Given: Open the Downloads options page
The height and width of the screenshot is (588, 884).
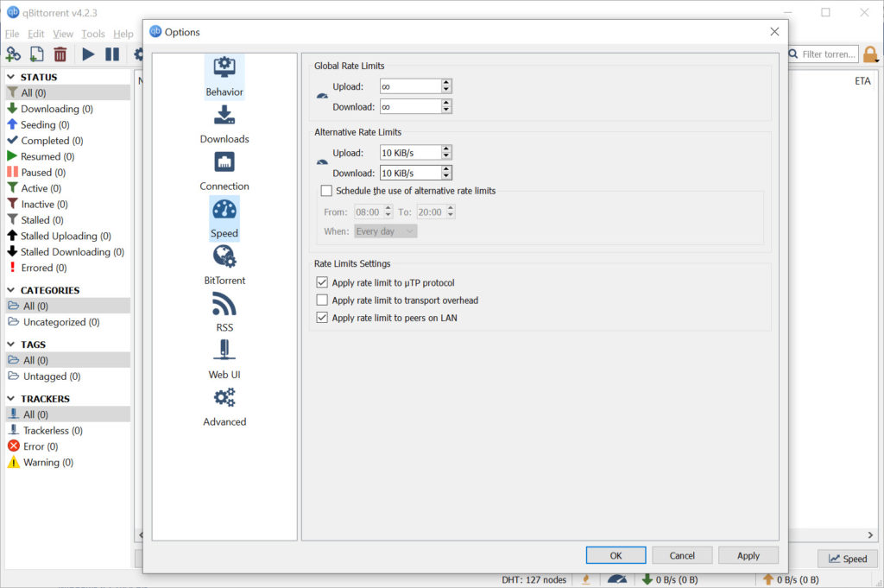Looking at the screenshot, I should click(x=224, y=124).
